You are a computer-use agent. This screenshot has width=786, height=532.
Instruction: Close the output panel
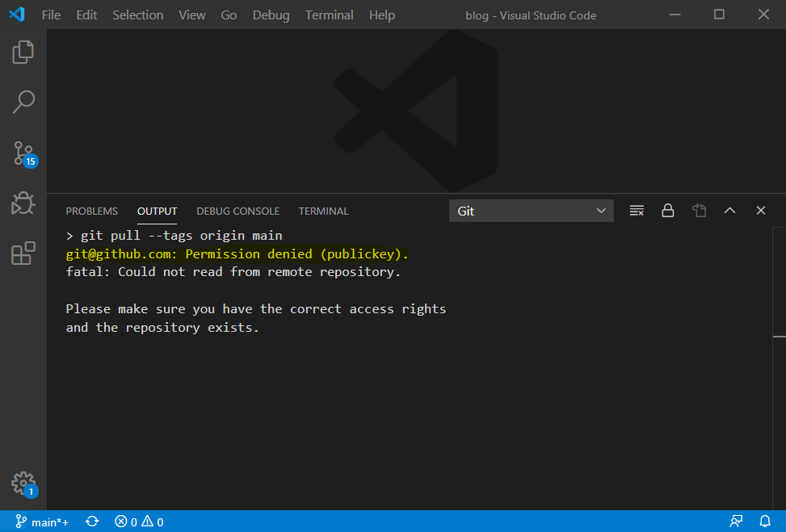point(761,211)
